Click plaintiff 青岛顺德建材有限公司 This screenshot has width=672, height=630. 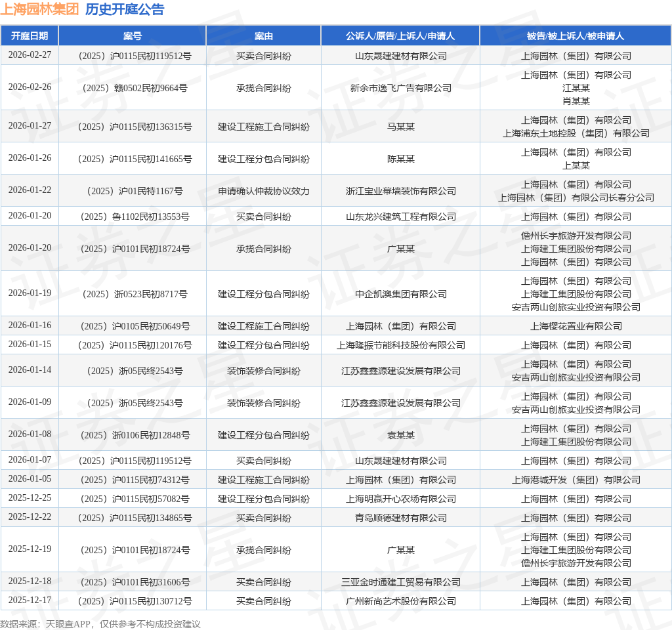pos(401,518)
